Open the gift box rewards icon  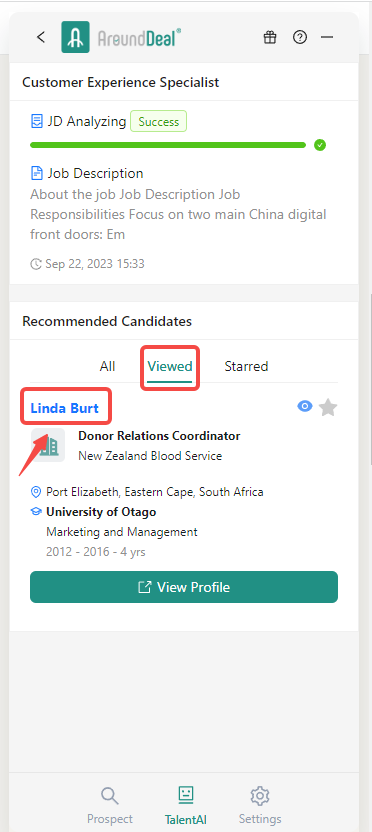pyautogui.click(x=270, y=37)
